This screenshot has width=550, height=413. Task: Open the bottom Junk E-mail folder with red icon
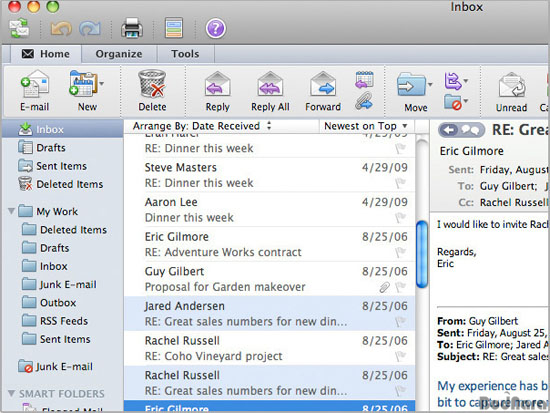55,366
